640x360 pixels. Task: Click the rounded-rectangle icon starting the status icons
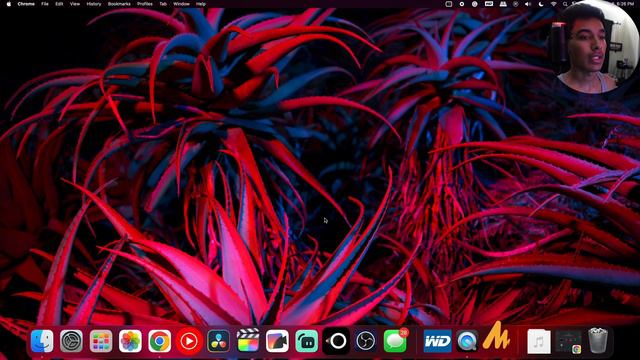[x=449, y=4]
